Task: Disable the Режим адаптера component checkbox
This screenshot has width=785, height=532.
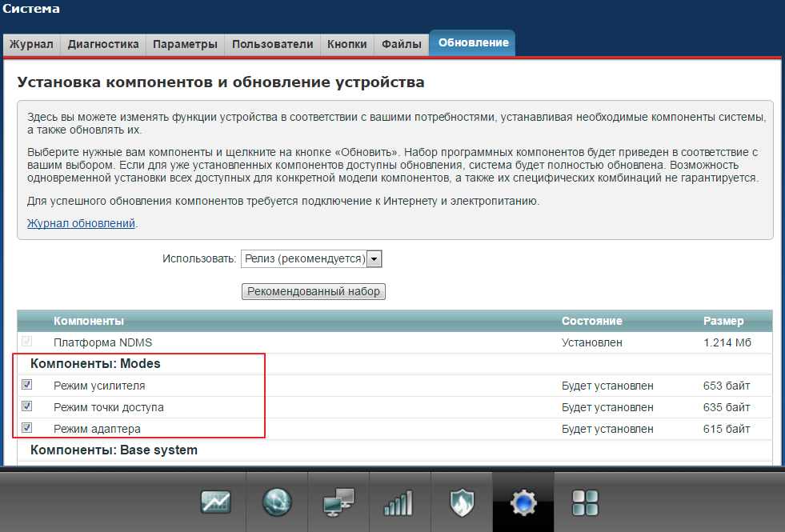Action: pyautogui.click(x=27, y=428)
